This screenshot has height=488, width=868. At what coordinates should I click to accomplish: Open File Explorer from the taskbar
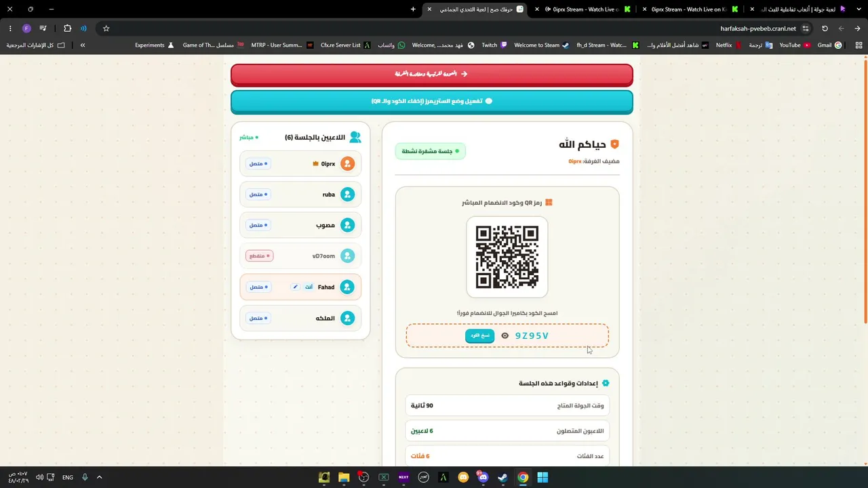[344, 477]
